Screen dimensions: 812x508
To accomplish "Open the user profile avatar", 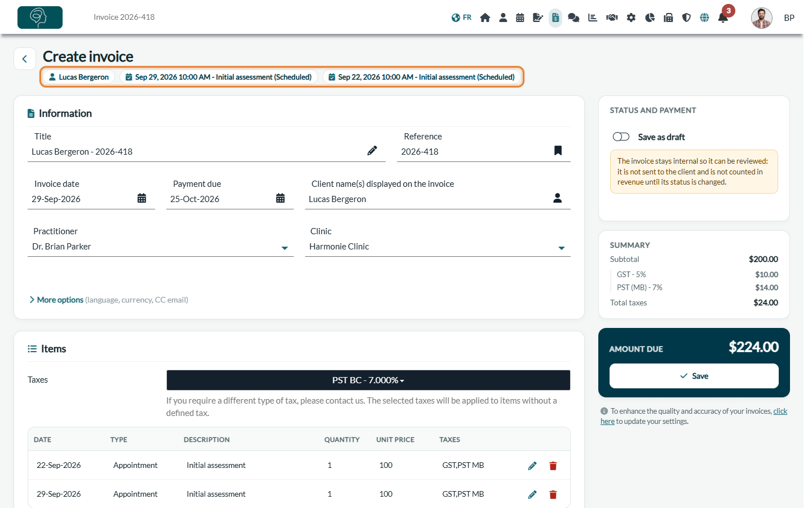I will (x=762, y=18).
